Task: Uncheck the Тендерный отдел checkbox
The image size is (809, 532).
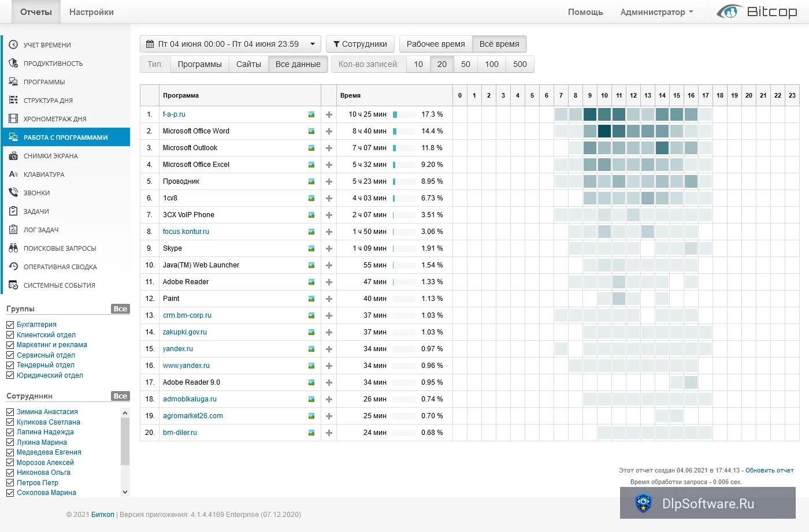Action: (10, 365)
